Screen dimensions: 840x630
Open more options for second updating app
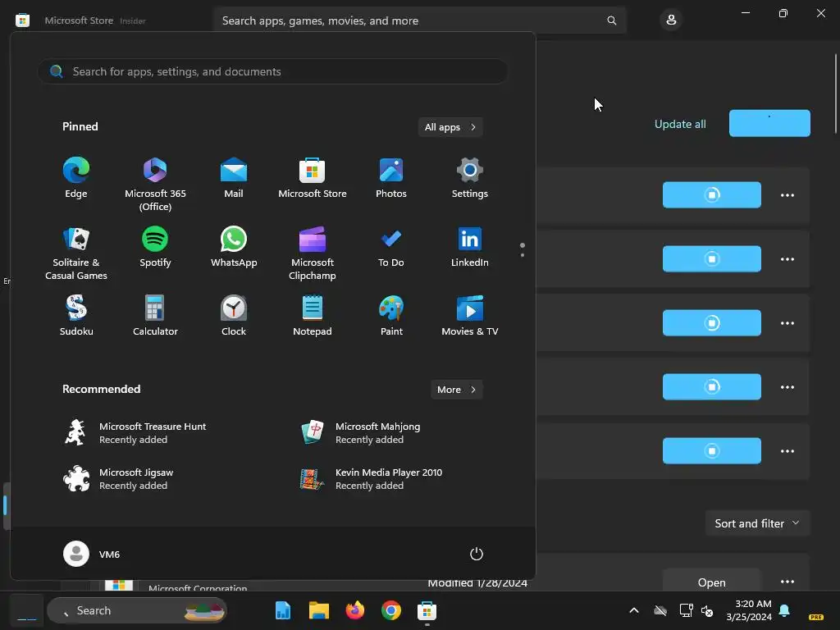tap(787, 258)
